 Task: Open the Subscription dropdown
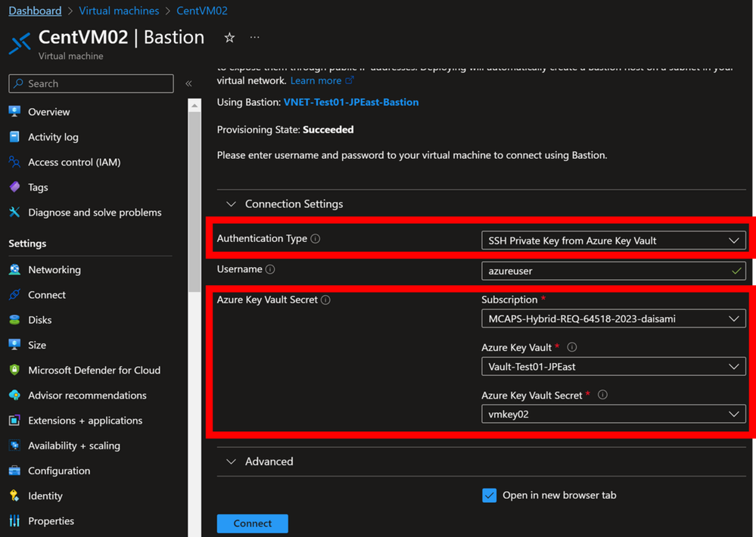point(613,318)
